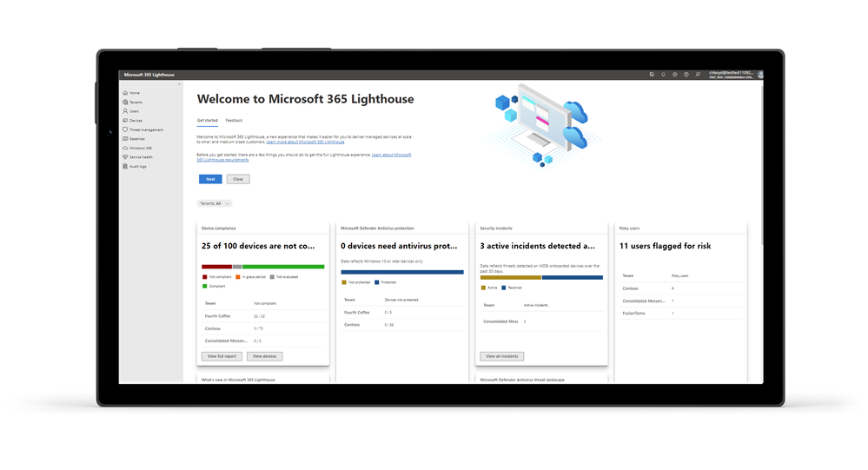Screen dimensions: 868x470
Task: Select FusionTomo row in Risky users
Action: point(681,314)
